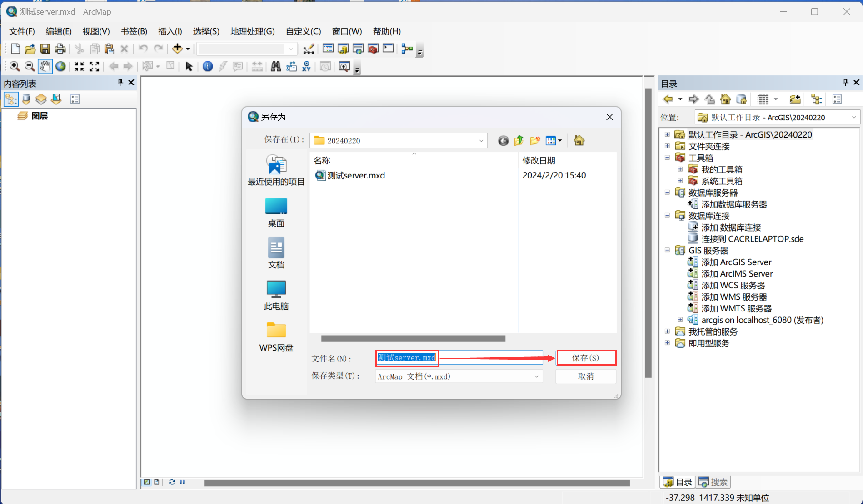Click the map view horizontal scrollbar
Viewport: 863px width, 504px height.
click(417, 483)
